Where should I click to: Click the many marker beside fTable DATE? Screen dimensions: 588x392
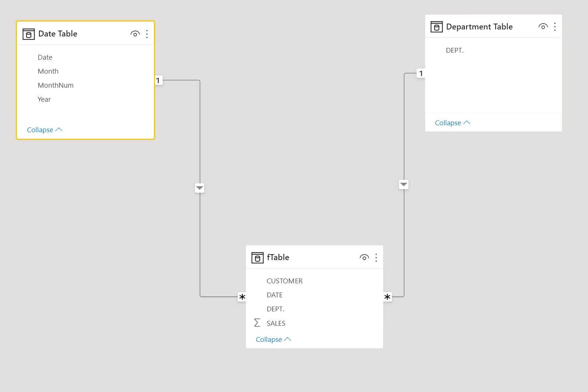coord(242,297)
